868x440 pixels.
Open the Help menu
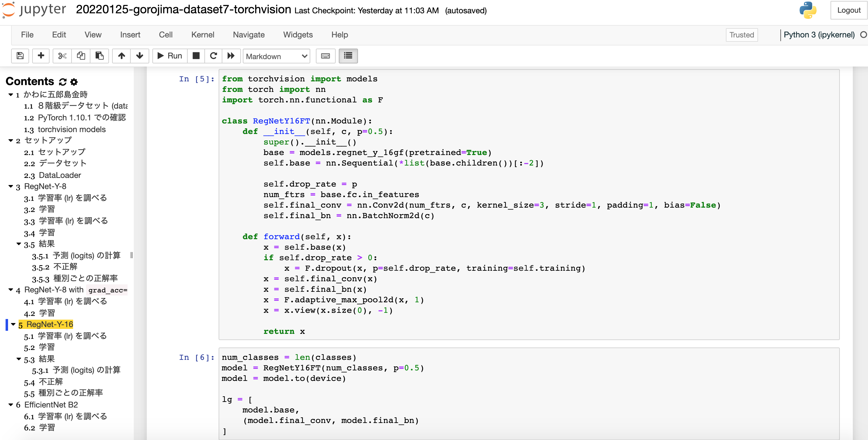tap(339, 35)
